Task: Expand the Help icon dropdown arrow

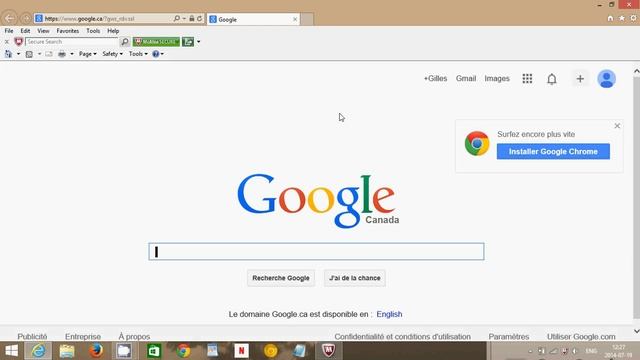Action: [x=162, y=54]
